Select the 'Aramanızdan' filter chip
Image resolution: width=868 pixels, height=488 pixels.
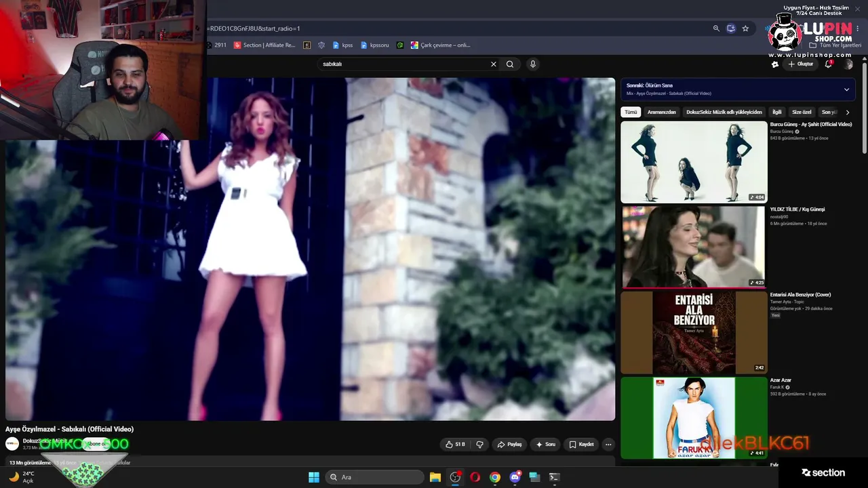(662, 112)
